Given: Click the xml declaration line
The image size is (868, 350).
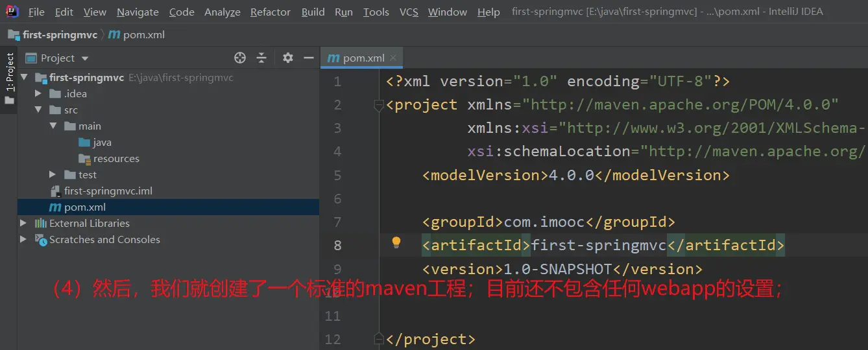Looking at the screenshot, I should [558, 82].
